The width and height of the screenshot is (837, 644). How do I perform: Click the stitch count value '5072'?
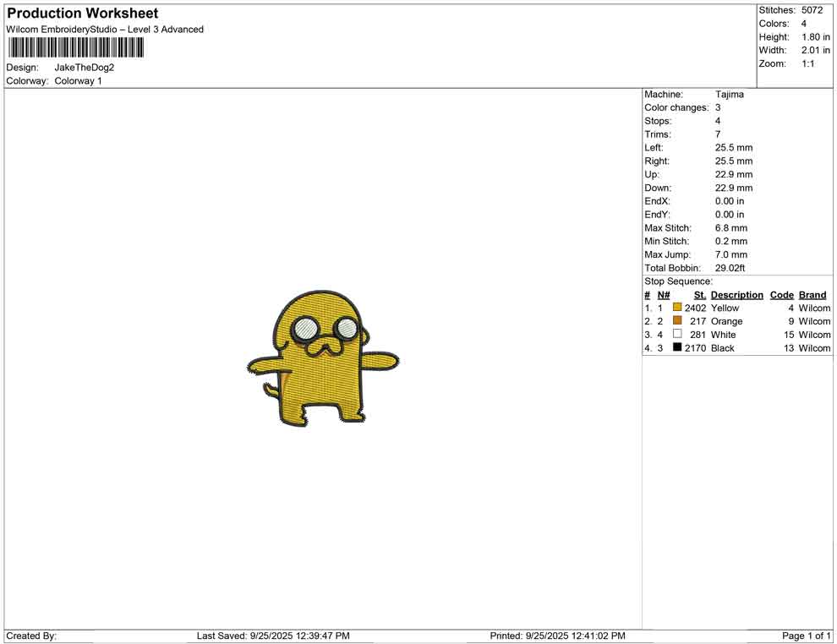click(x=812, y=10)
